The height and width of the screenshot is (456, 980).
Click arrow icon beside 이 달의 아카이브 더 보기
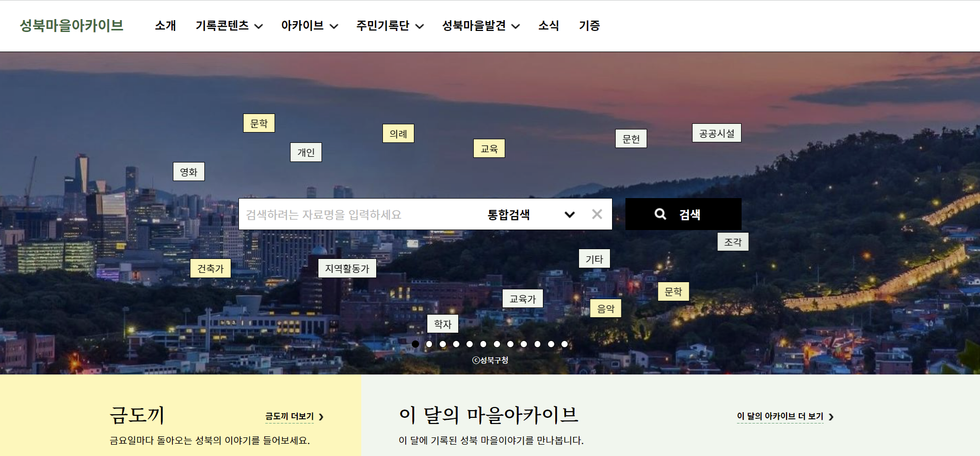tap(831, 417)
